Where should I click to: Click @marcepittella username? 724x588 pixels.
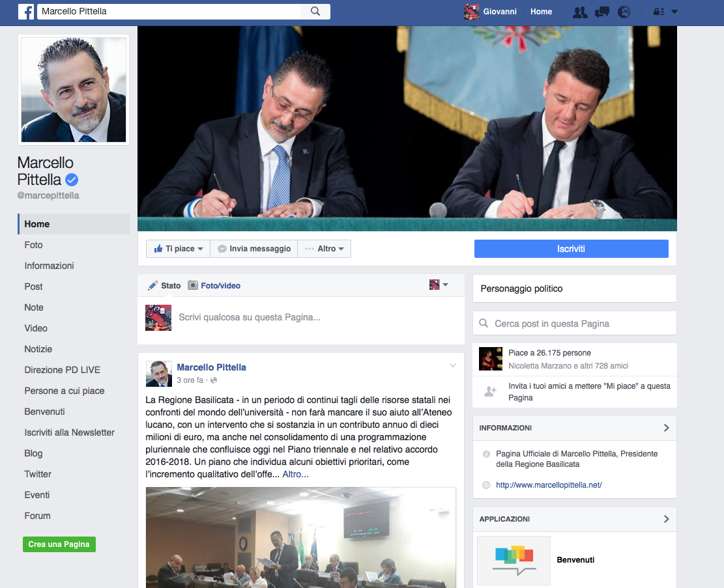(48, 195)
